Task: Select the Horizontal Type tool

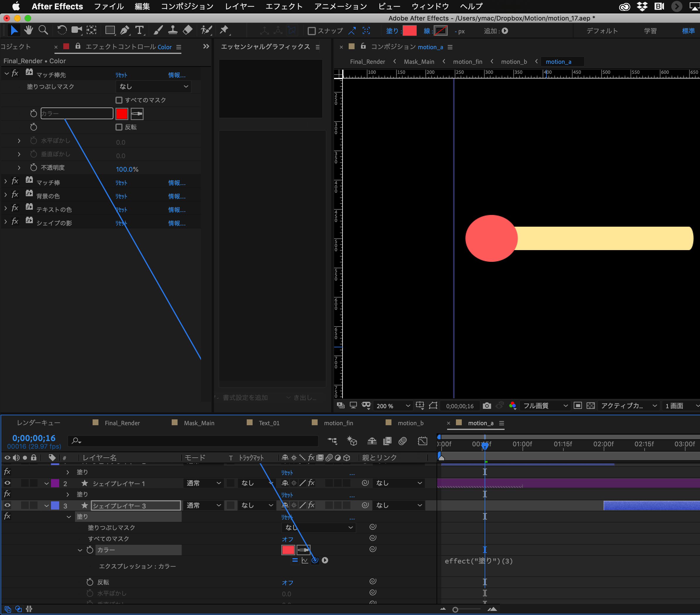Action: [x=139, y=30]
